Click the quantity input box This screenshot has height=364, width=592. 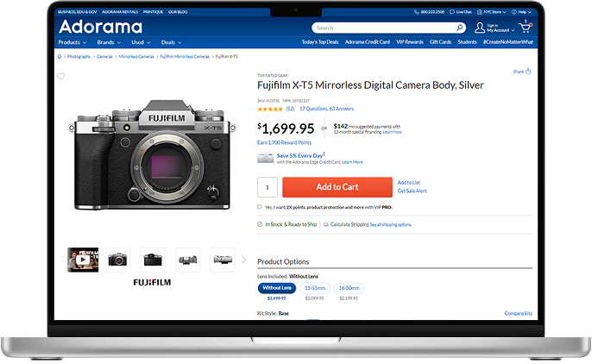[x=268, y=187]
